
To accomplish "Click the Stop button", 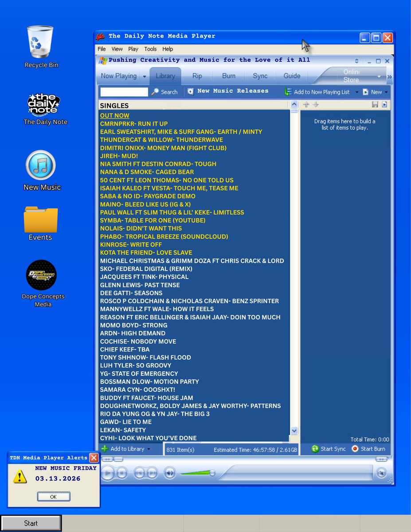I will click(x=122, y=473).
